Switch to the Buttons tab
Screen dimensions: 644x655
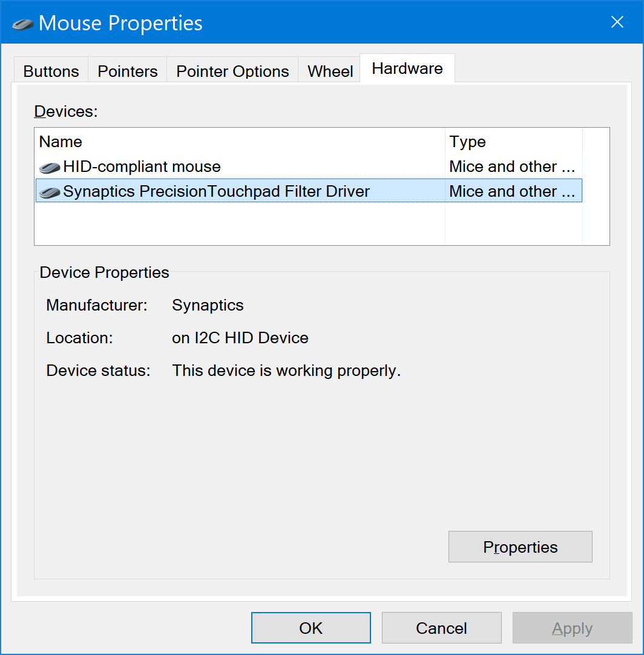[50, 71]
